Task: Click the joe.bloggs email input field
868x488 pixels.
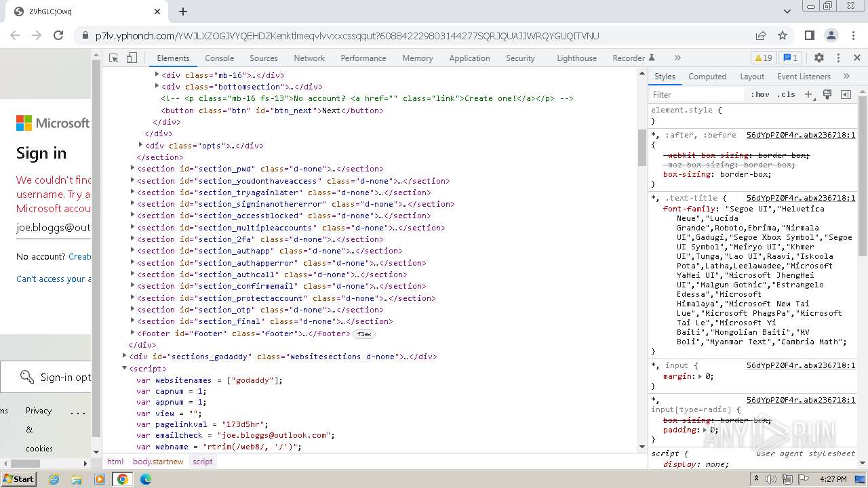Action: (x=54, y=228)
